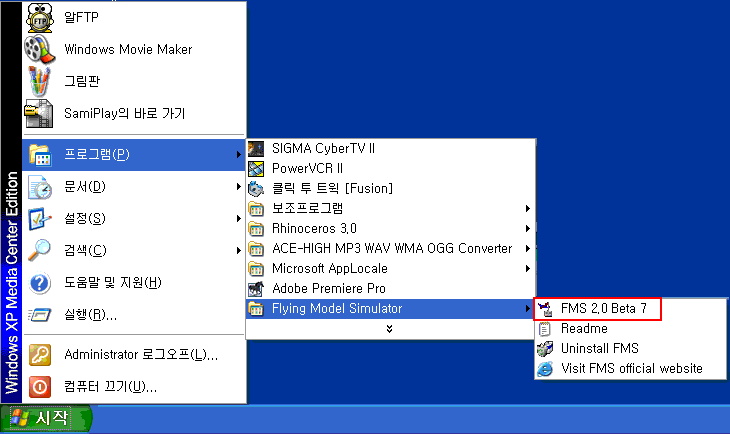Open the 알FTP menu entry
730x434 pixels.
[134, 18]
